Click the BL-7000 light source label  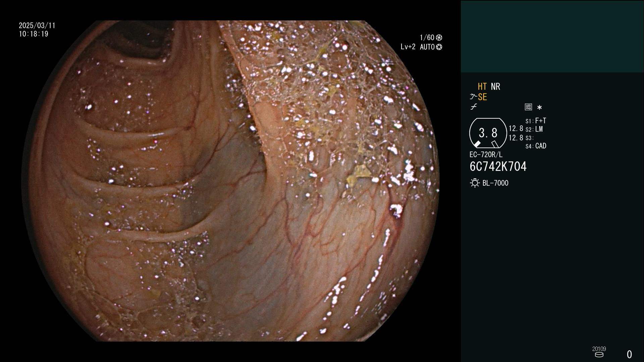(x=495, y=183)
